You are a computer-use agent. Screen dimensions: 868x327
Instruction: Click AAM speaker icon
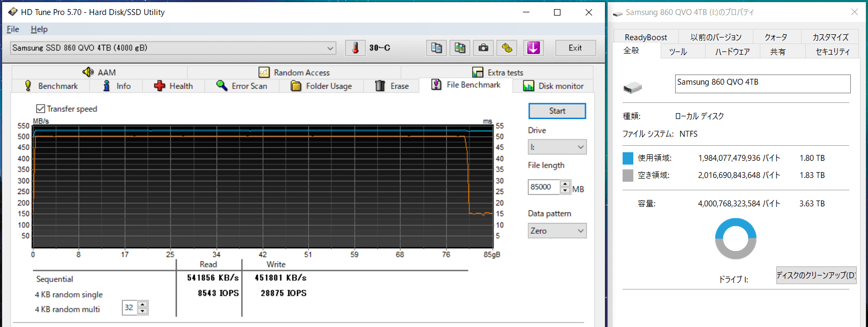[88, 72]
